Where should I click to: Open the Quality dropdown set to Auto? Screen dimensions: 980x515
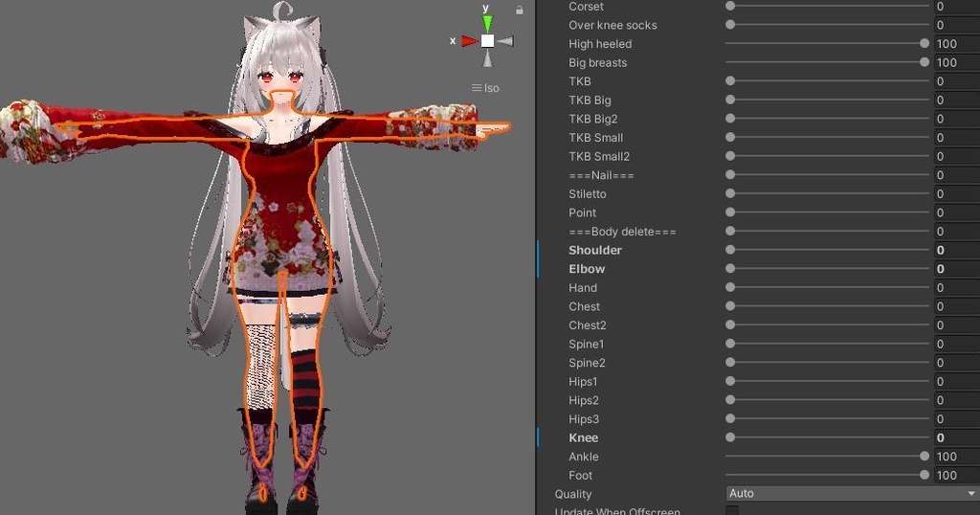[852, 493]
